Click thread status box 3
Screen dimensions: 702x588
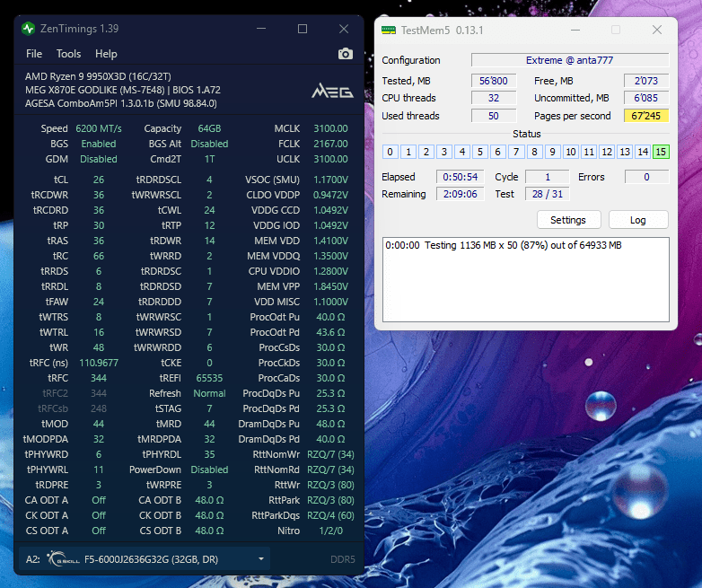(x=444, y=152)
